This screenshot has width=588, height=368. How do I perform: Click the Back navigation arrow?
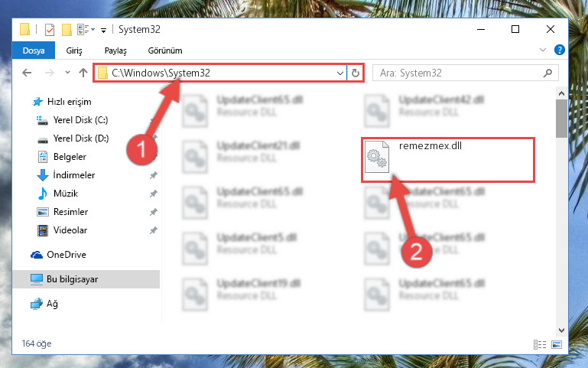pos(27,73)
